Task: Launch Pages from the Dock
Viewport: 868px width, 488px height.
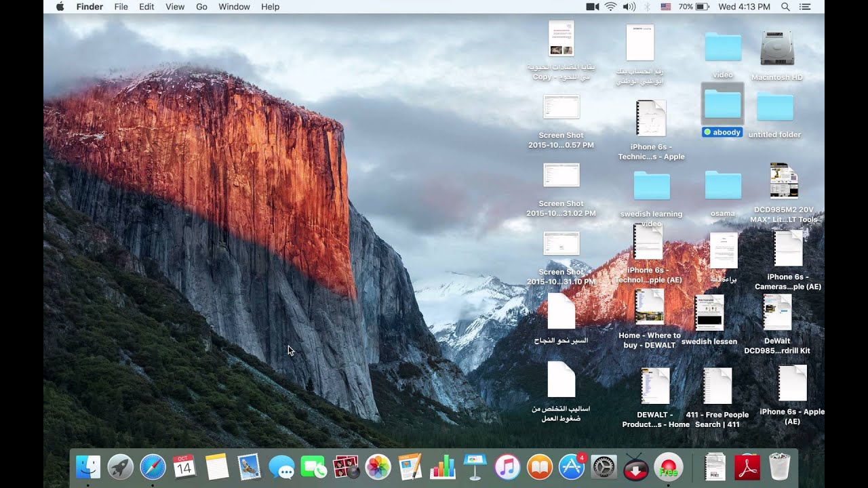Action: pyautogui.click(x=410, y=467)
